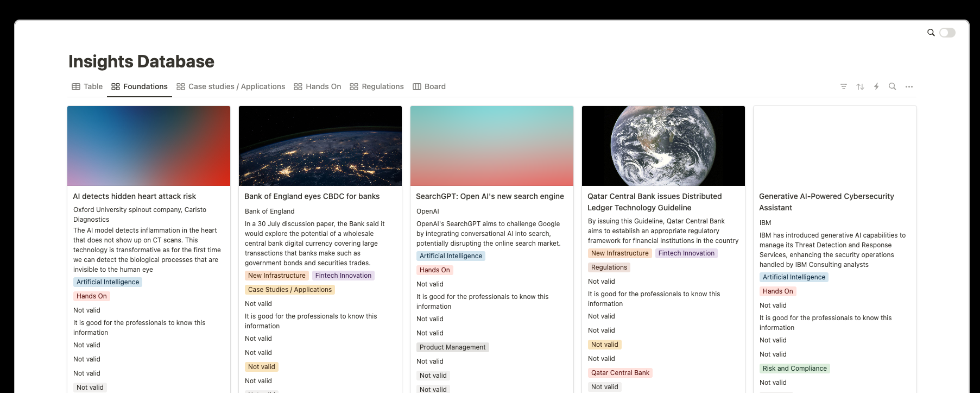Open 'Generative AI-Powered Cybersecurity Assistant' card
The width and height of the screenshot is (980, 393).
pyautogui.click(x=826, y=202)
